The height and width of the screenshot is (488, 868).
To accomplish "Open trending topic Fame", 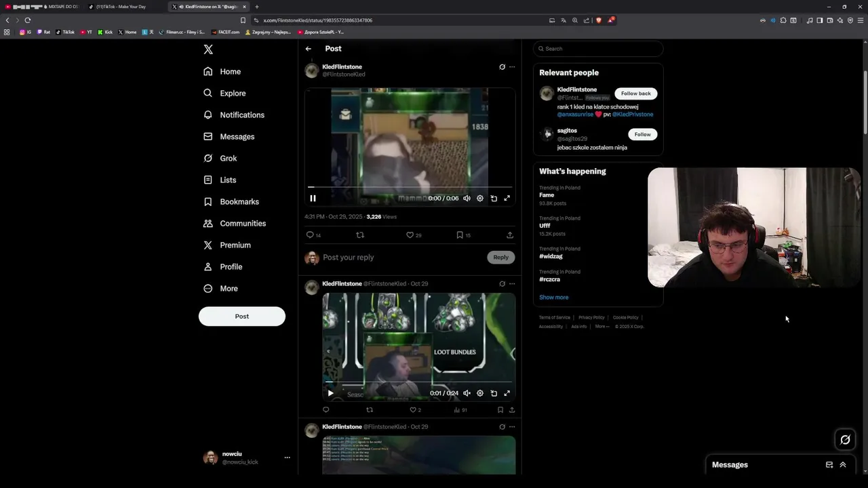I will 547,195.
